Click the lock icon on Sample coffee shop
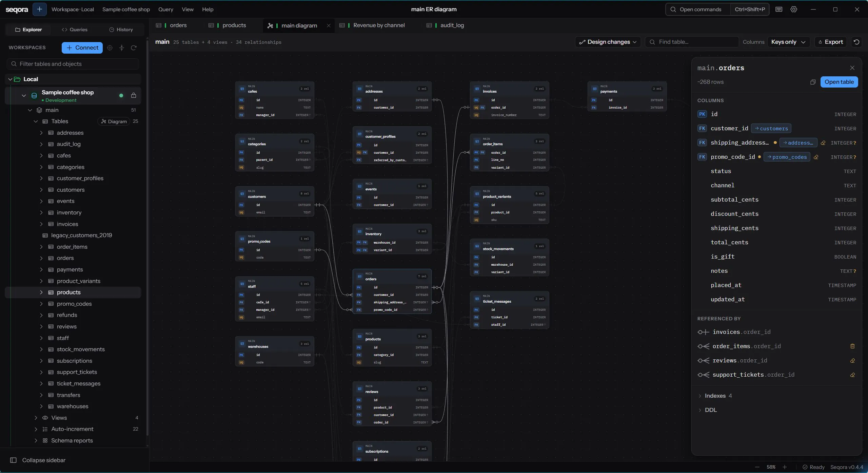Viewport: 868px width, 473px height. [134, 95]
